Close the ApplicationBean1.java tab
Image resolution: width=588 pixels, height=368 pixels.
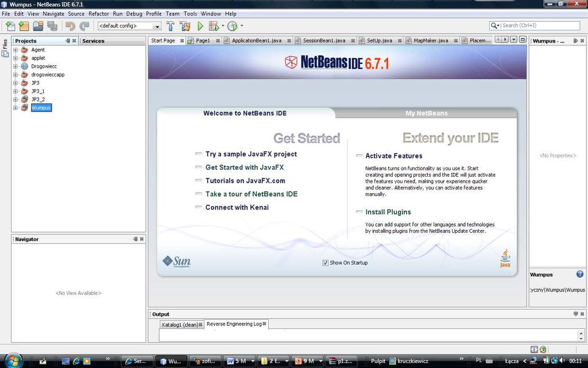coord(289,41)
